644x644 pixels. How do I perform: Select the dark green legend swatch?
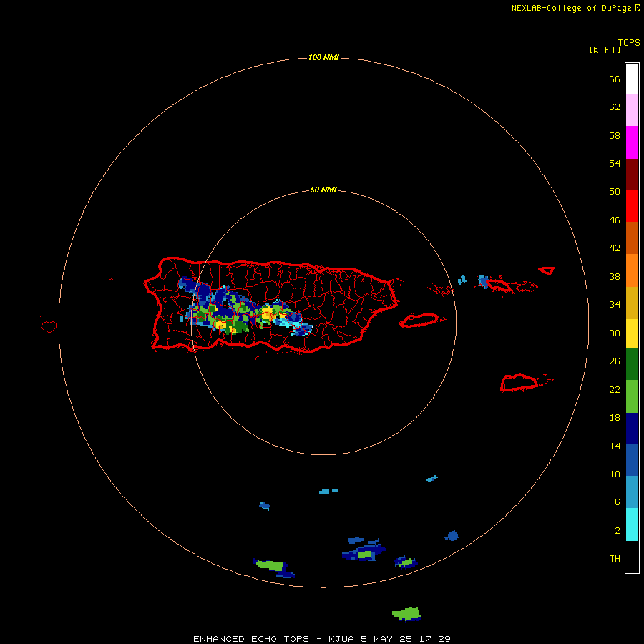pyautogui.click(x=632, y=364)
